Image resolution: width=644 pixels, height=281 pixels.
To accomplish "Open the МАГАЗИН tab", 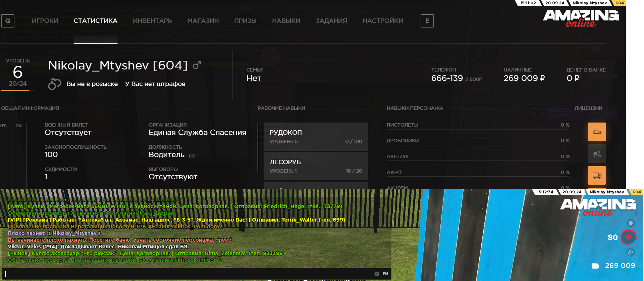I will coord(203,21).
